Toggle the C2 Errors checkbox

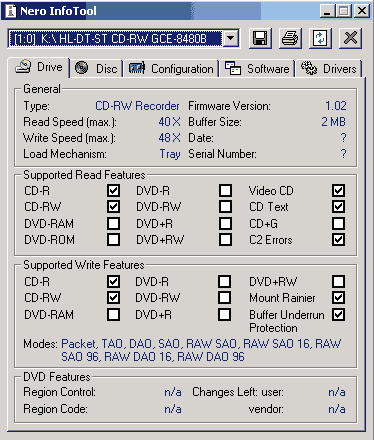(x=338, y=239)
